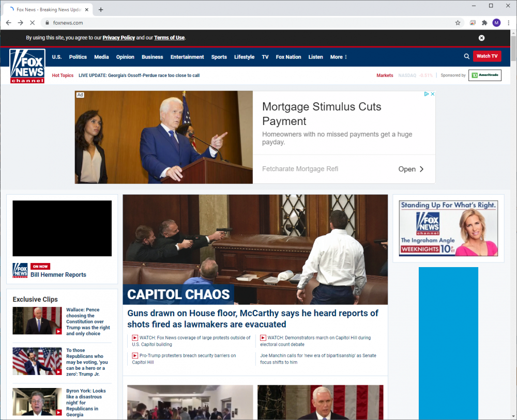Open the Privacy Policy link
This screenshot has height=420, width=517.
(118, 37)
